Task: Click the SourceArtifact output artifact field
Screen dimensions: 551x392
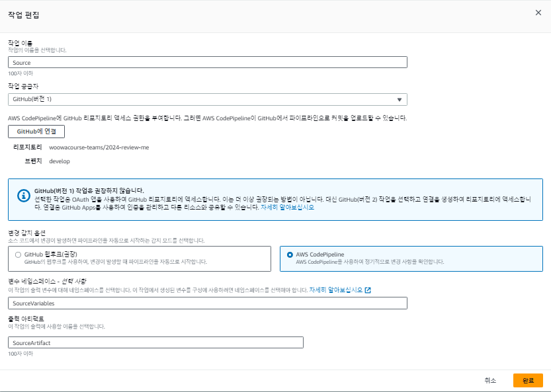Action: [155, 342]
